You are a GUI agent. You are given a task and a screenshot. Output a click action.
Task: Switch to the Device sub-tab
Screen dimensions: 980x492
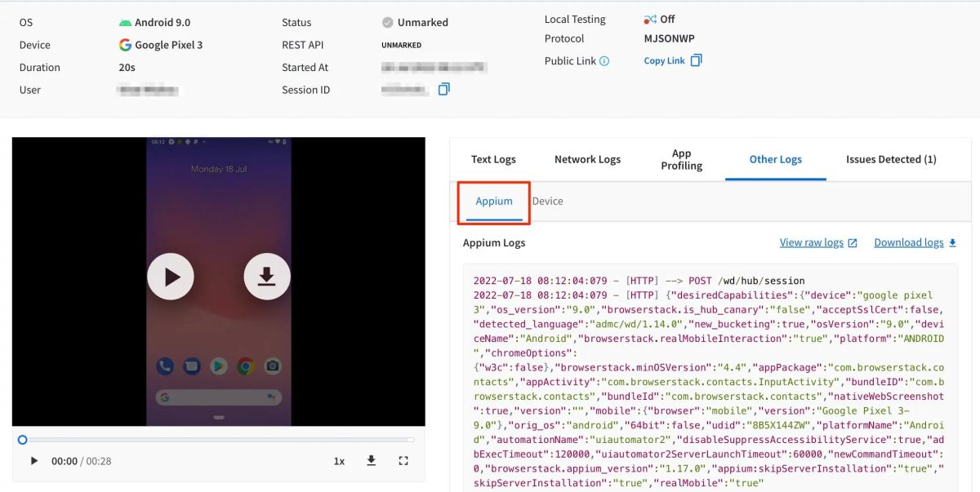547,201
